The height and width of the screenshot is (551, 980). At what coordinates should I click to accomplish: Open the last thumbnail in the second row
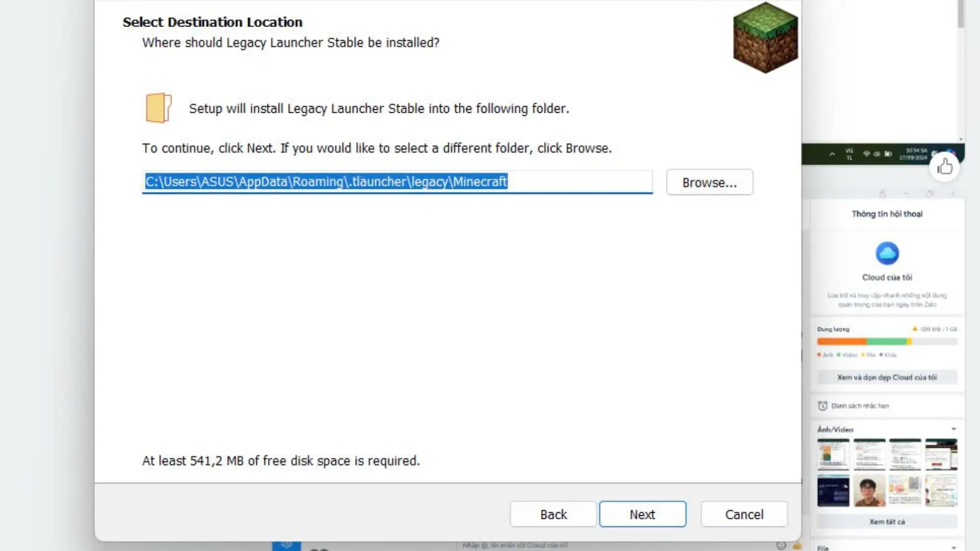pyautogui.click(x=941, y=491)
